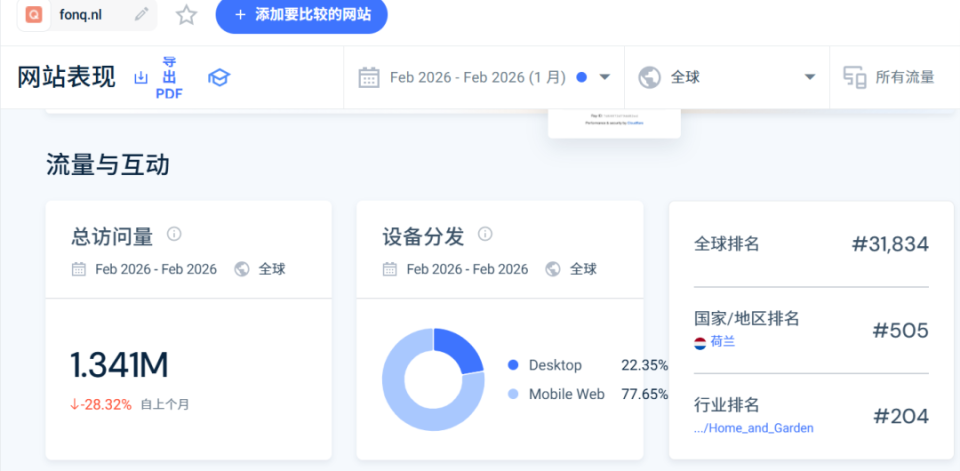Click the 流量与互动 section heading

[108, 165]
